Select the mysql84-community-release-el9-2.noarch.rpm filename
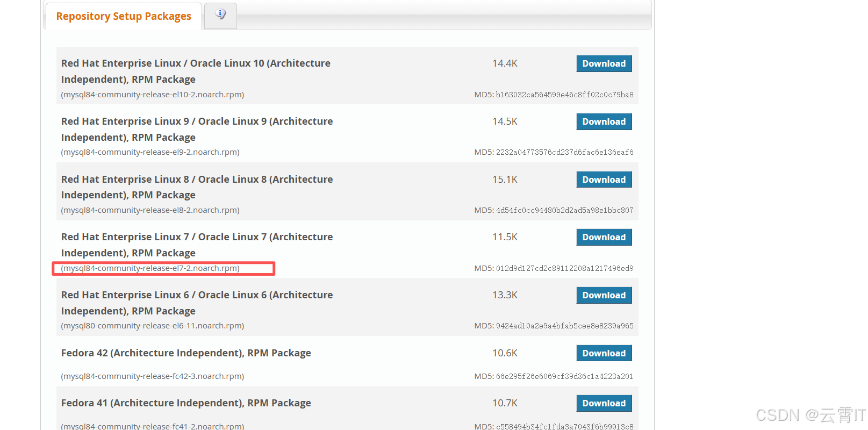This screenshot has height=430, width=868. pos(150,152)
